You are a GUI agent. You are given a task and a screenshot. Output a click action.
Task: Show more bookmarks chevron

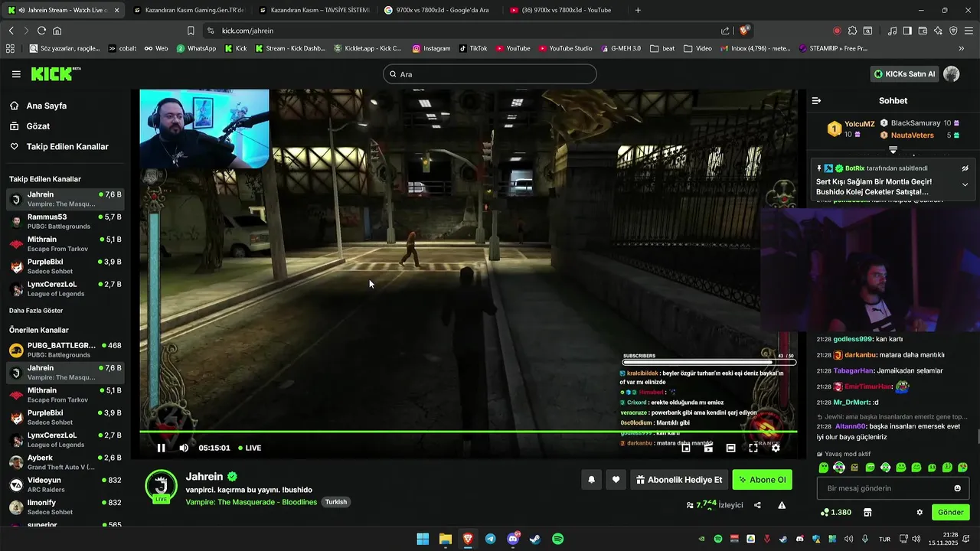tap(961, 48)
